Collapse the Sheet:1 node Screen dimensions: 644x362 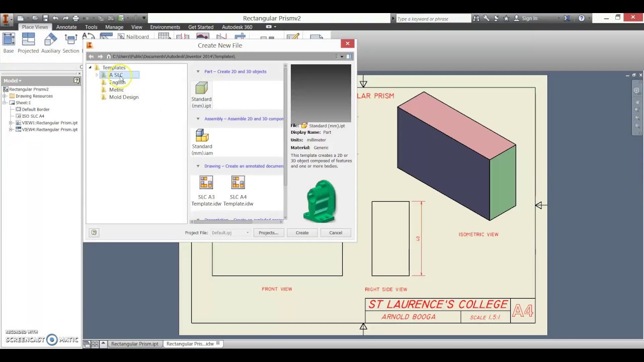tap(5, 103)
